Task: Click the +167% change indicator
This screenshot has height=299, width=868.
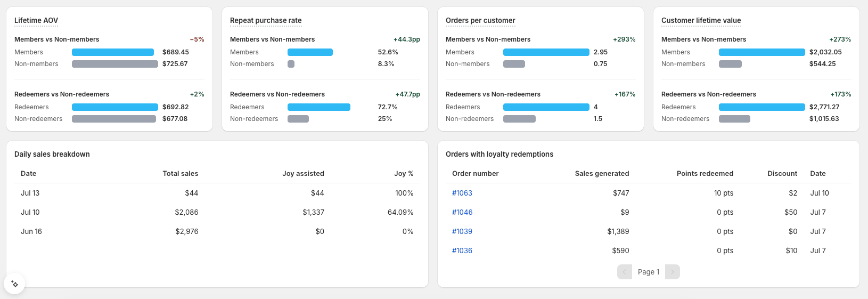Action: pos(625,94)
